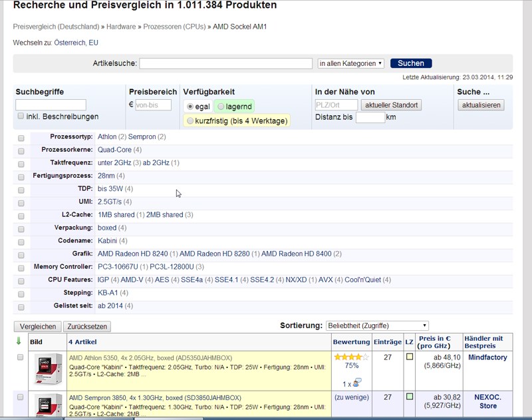Click the 'aktualisieren' button
Viewport: 532px width, 420px height.
481,105
